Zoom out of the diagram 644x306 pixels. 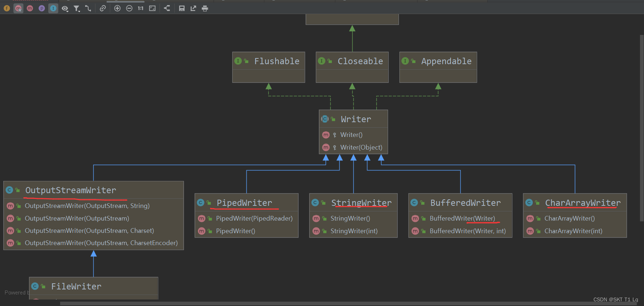(x=129, y=8)
